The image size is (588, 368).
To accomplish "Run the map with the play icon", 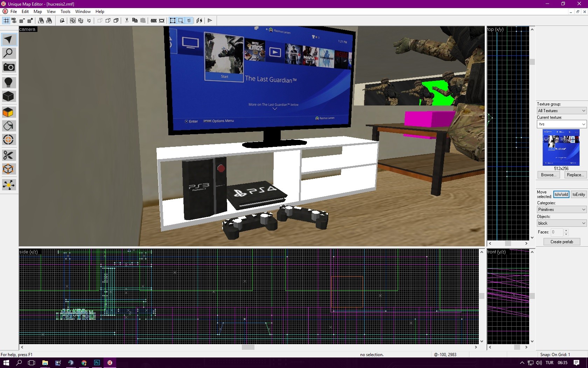I will [x=210, y=21].
